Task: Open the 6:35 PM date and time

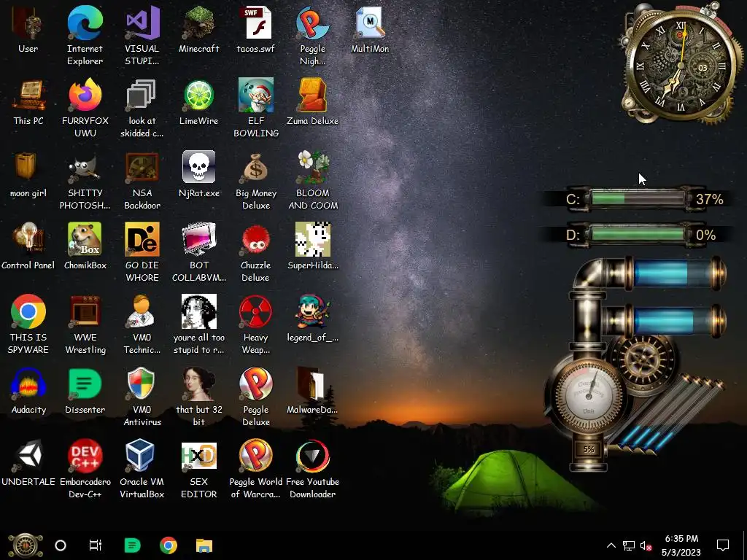Action: coord(681,545)
